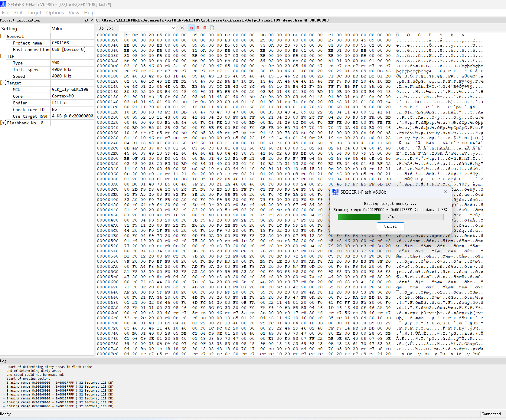Click the log line 'Start of erasing sectors'
The width and height of the screenshot is (506, 420).
(x=28, y=379)
